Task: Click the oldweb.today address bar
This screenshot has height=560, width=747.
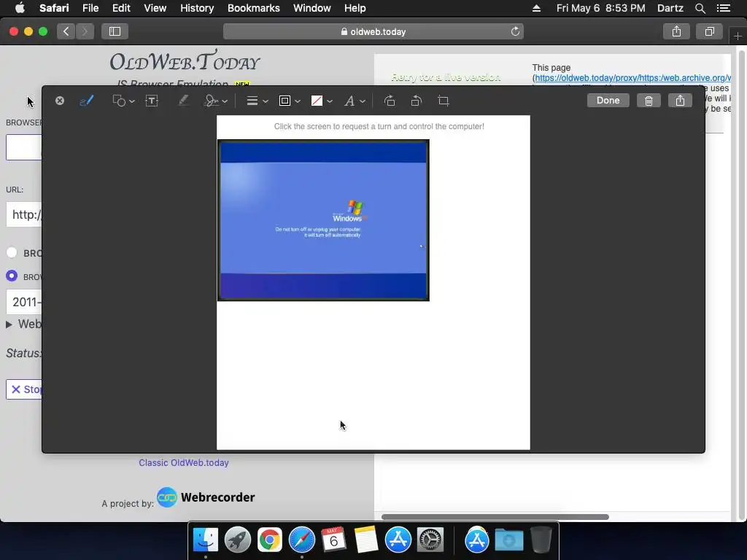Action: (x=373, y=31)
